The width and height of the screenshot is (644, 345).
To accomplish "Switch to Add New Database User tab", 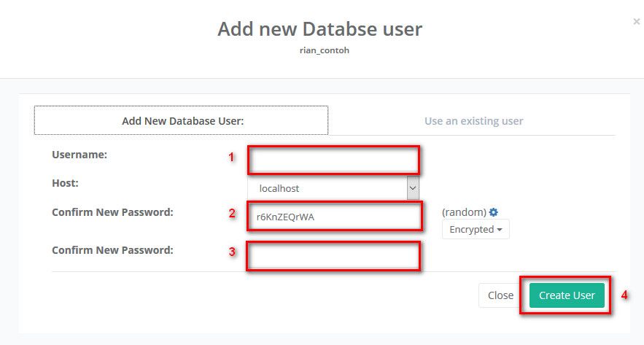I will pos(181,121).
